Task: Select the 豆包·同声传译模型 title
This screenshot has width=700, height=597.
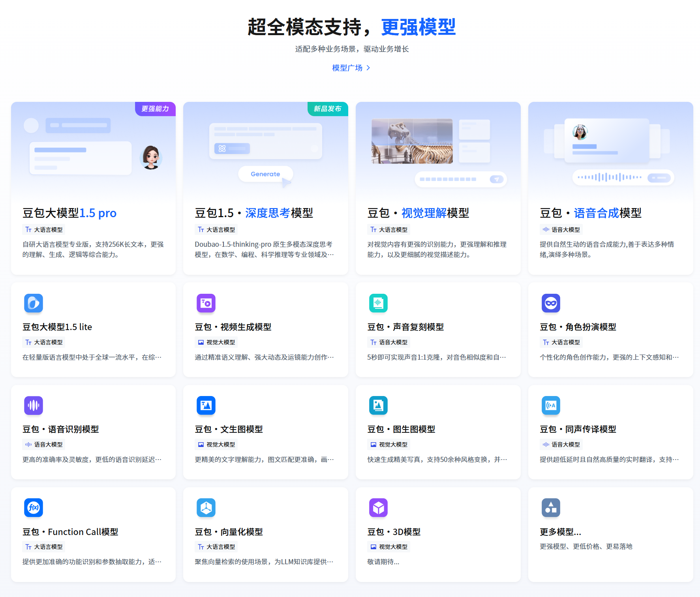Action: tap(578, 429)
